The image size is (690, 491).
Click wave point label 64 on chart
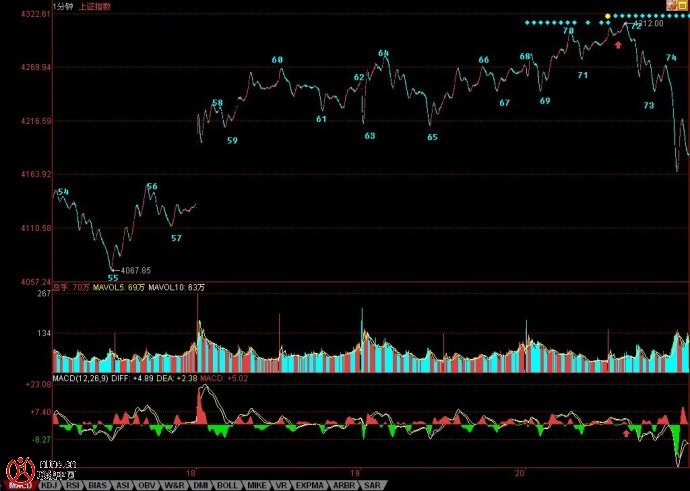pos(383,53)
